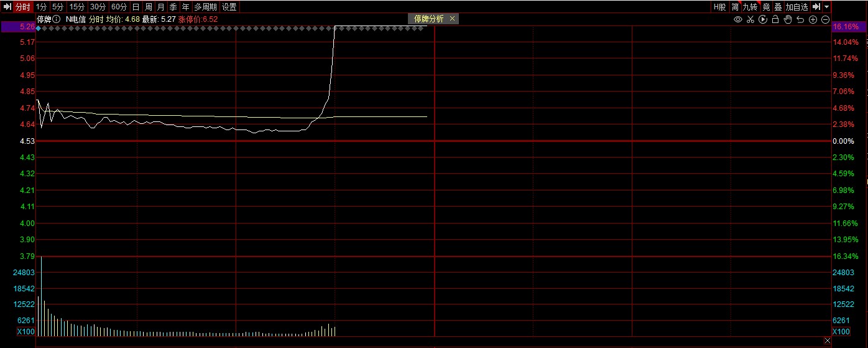Toggle the 九转 indicator button
The image size is (868, 348).
pos(750,7)
